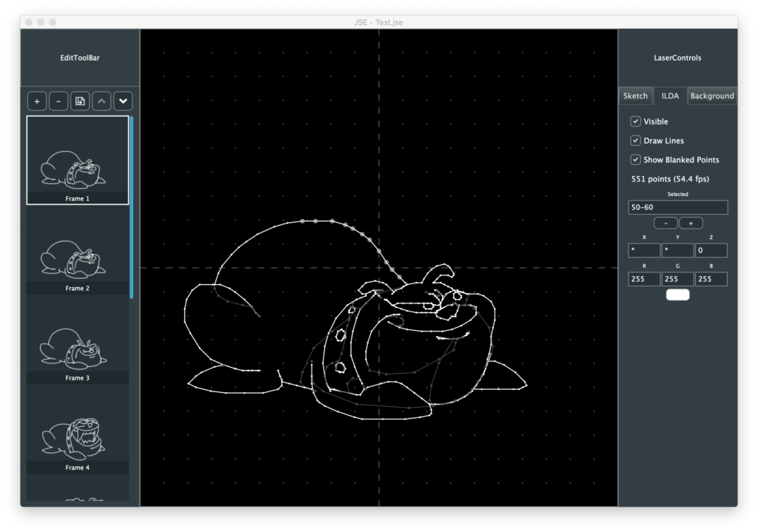758x532 pixels.
Task: Remove frame using minus button in EditToolBar
Action: coord(58,101)
